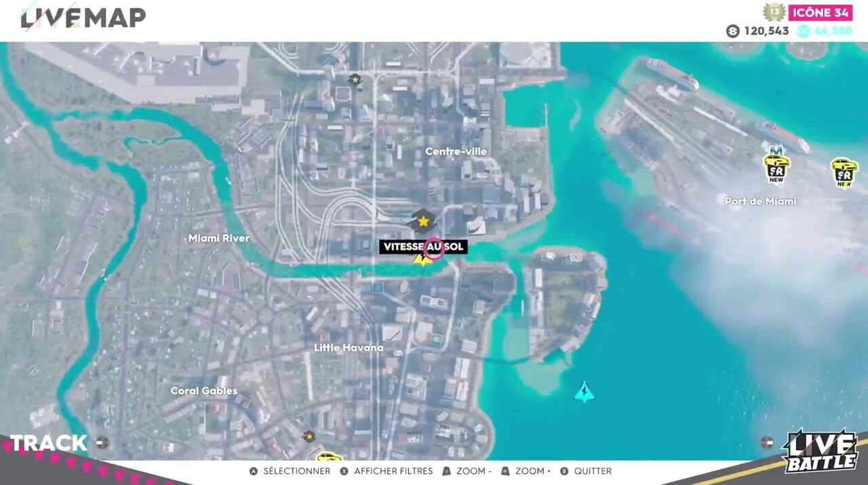Viewport: 868px width, 485px height.
Task: Click the yellow lightning skill marker on the river
Action: pos(422,260)
